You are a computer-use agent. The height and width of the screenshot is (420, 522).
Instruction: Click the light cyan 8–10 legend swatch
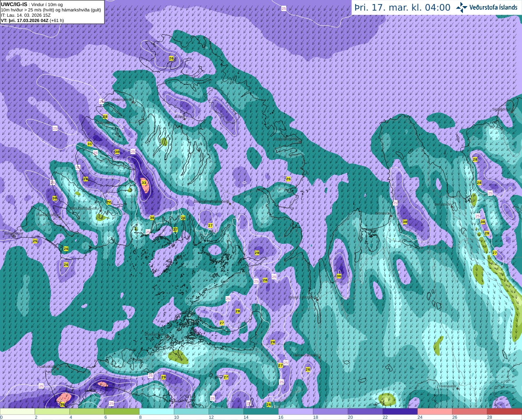click(157, 411)
